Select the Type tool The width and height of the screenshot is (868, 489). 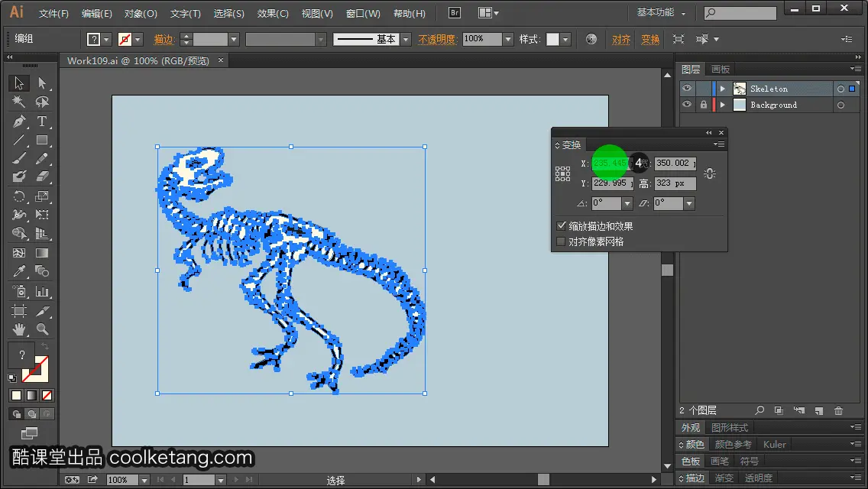point(41,121)
